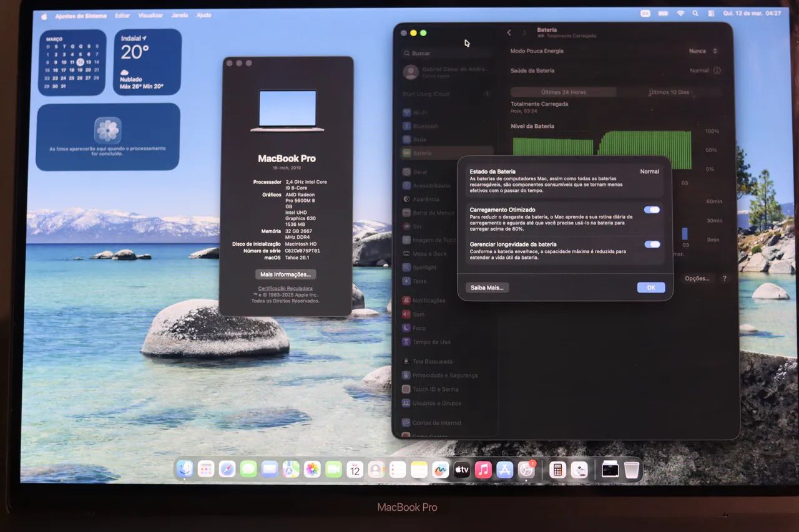Viewport: 799px width, 532px height.
Task: Open the Apple TV app in Dock
Action: tap(462, 469)
